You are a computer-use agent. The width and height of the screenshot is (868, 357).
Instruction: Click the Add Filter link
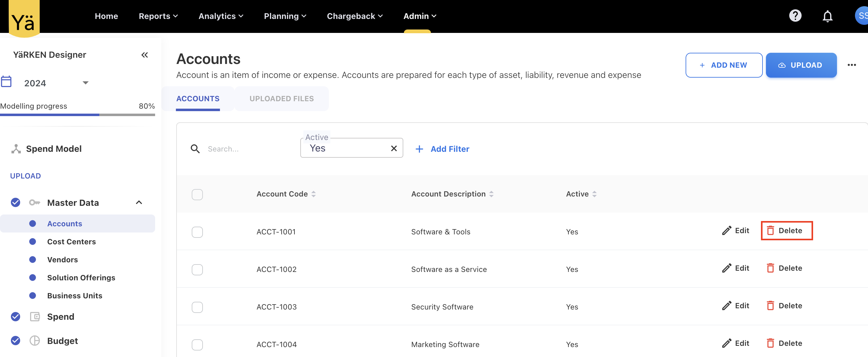pos(442,149)
